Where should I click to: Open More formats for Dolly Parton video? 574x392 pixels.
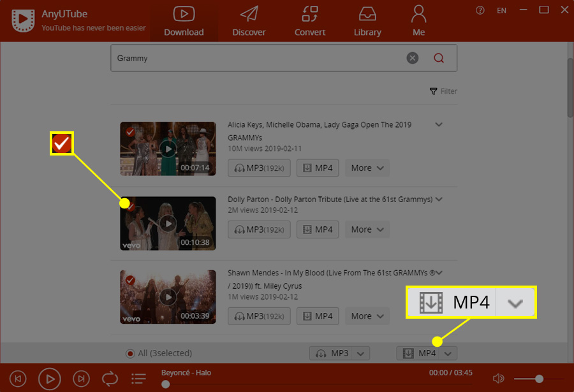(367, 229)
